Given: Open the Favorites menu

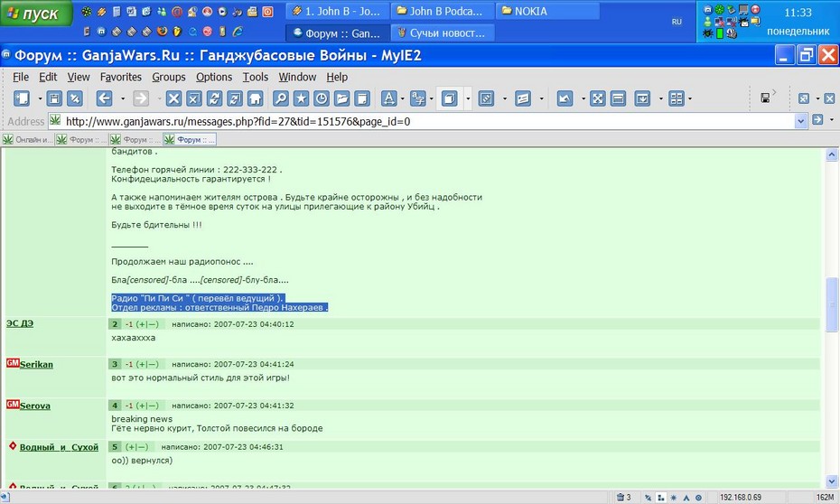Looking at the screenshot, I should (120, 77).
